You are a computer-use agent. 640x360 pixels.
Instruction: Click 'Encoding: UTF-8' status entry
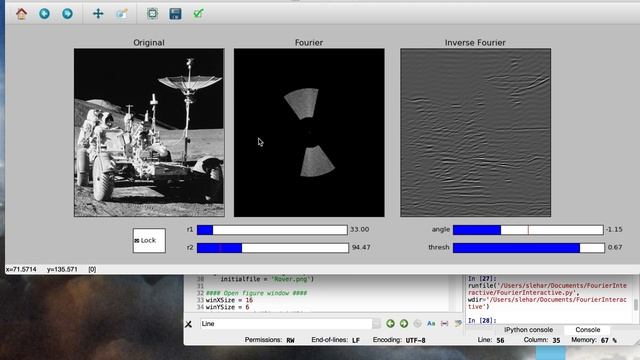pyautogui.click(x=399, y=340)
